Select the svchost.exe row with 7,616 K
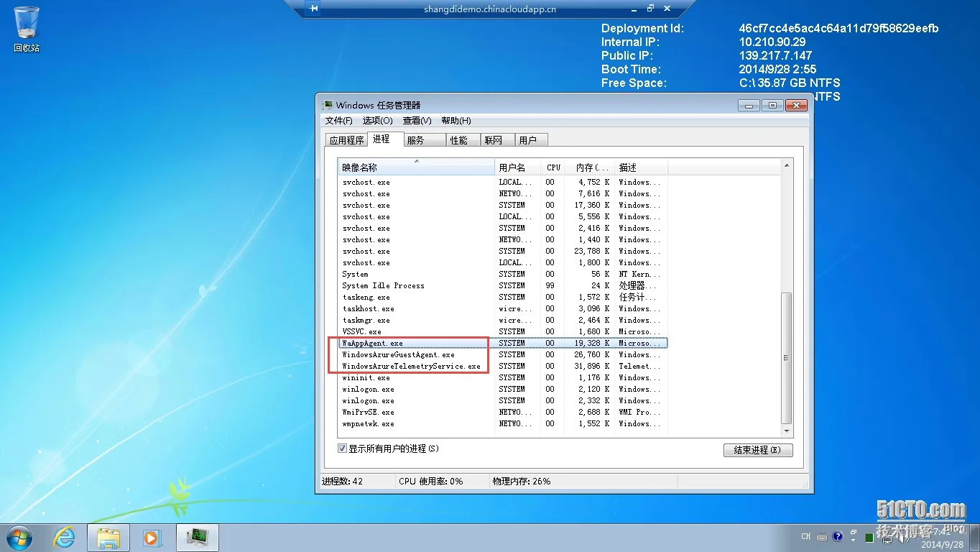 [503, 193]
